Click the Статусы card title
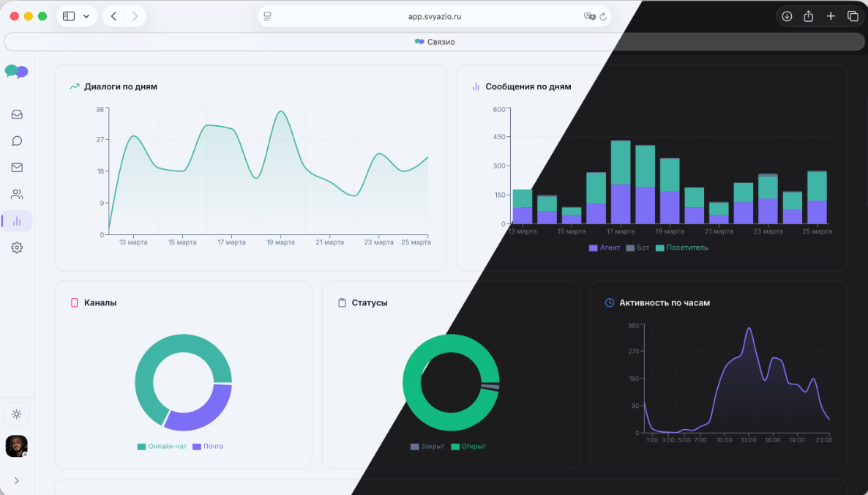This screenshot has width=868, height=495. click(370, 303)
